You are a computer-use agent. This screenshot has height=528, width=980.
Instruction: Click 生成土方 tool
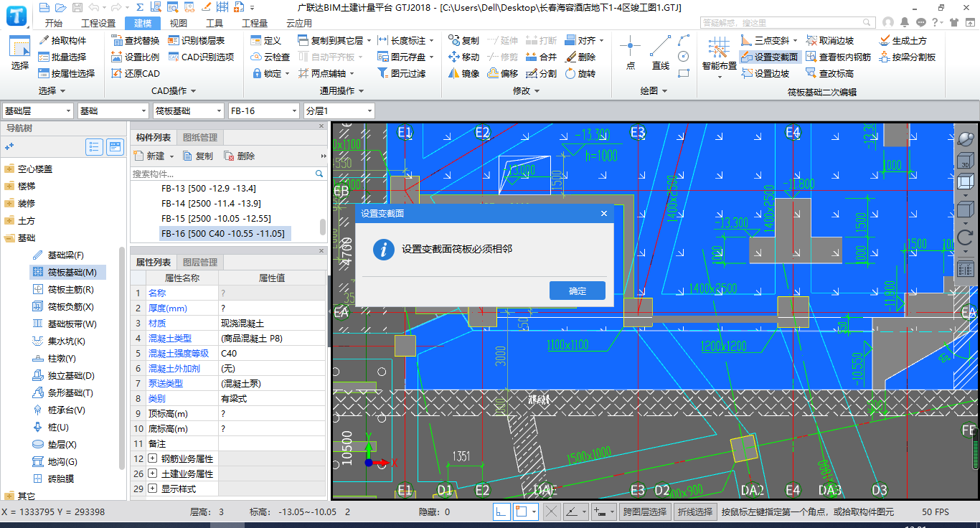[x=903, y=40]
